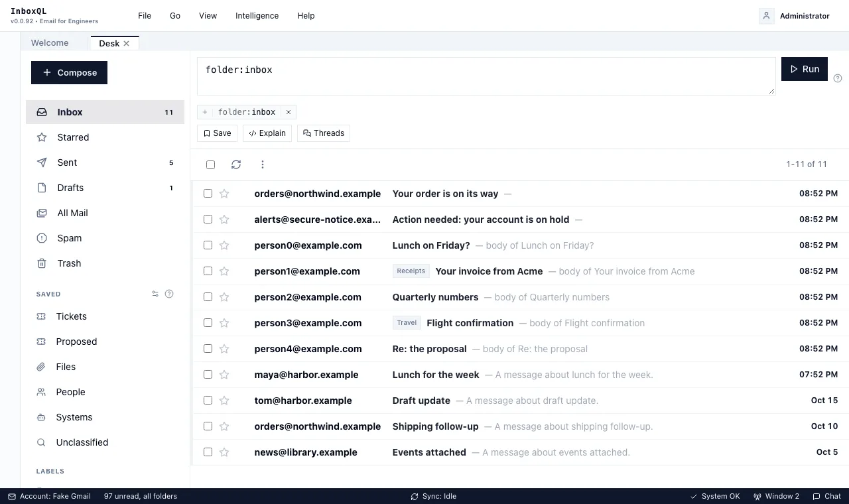Open the All Mail icon

point(42,213)
